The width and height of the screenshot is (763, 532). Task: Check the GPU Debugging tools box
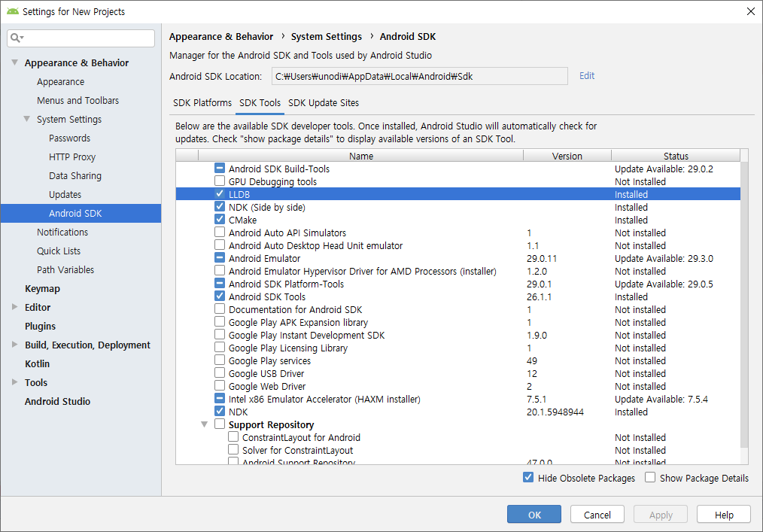click(x=220, y=181)
